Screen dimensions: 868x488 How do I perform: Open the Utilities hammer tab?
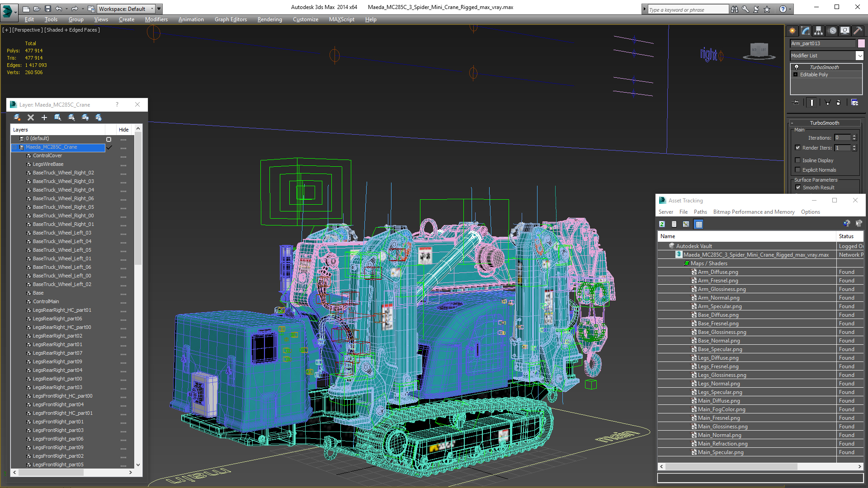pos(858,31)
